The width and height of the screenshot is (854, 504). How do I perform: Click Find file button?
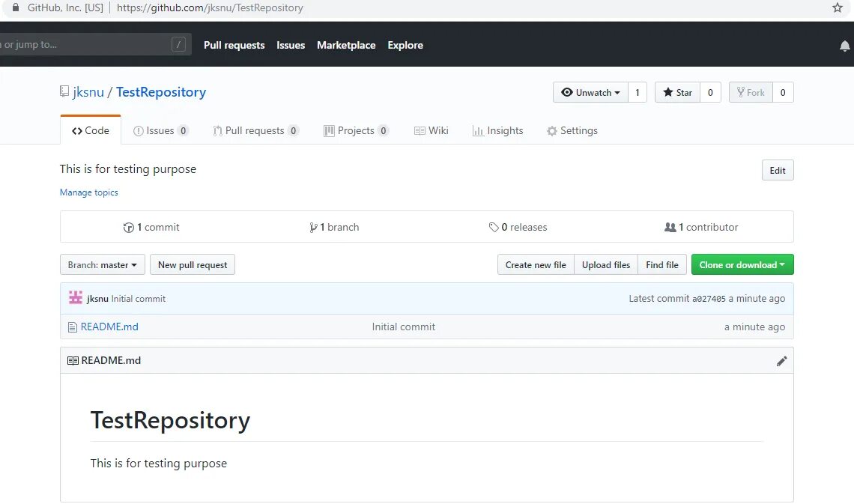661,265
